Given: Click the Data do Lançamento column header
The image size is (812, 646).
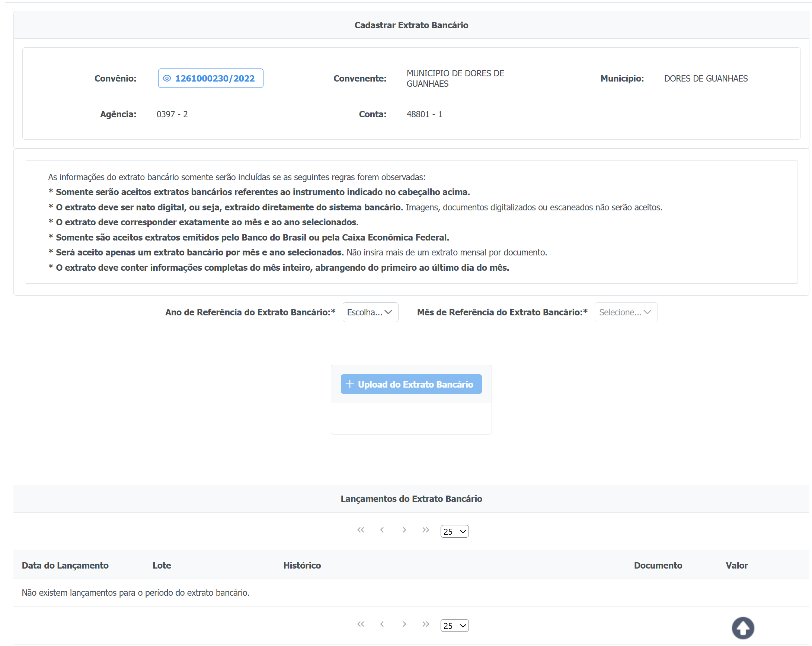Looking at the screenshot, I should (65, 565).
